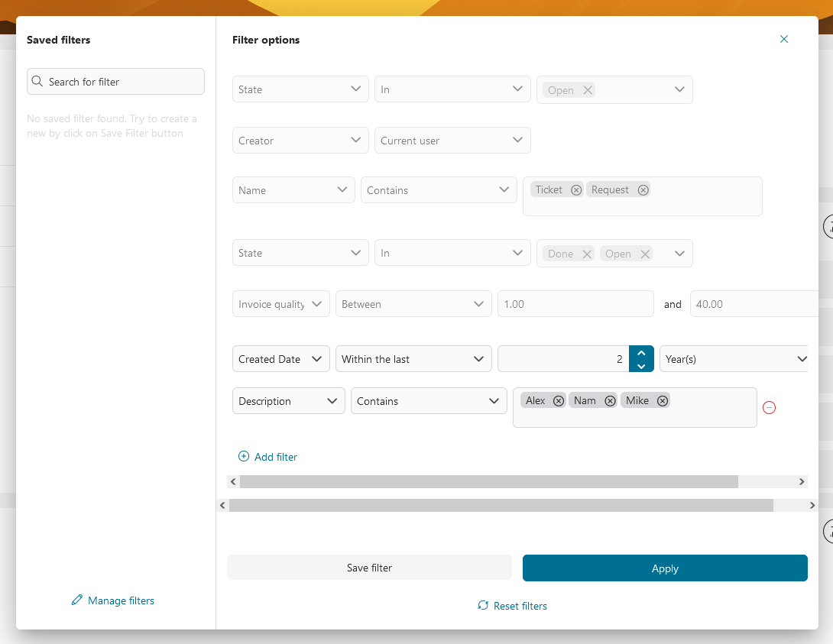Remove the Nam tag from Description filter
Viewport: 833px width, 644px height.
pyautogui.click(x=610, y=400)
